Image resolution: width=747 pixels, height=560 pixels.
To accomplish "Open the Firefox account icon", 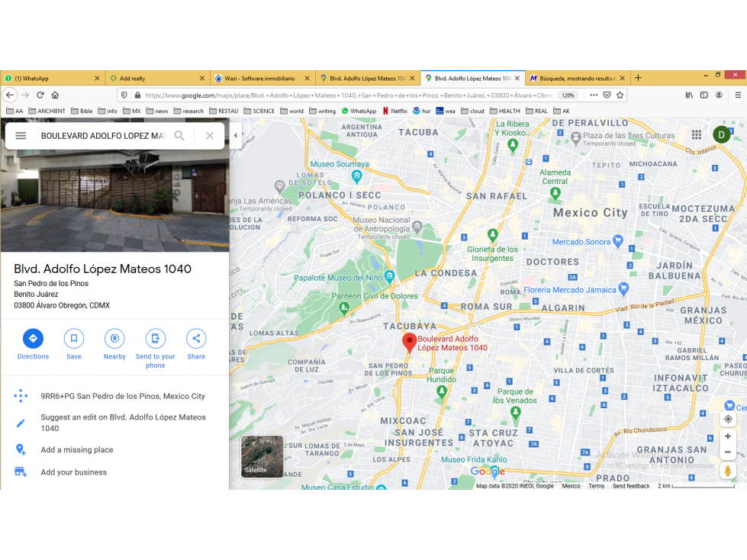I will 719,95.
